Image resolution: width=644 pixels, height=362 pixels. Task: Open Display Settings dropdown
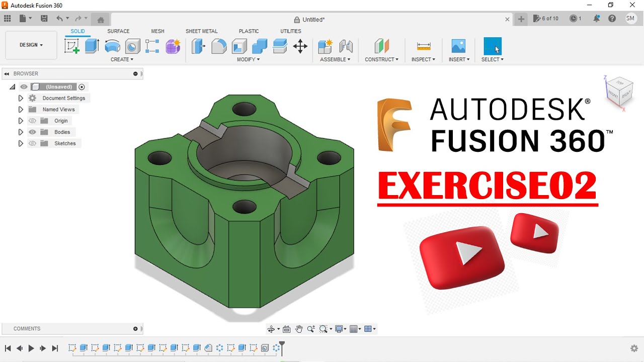point(341,329)
